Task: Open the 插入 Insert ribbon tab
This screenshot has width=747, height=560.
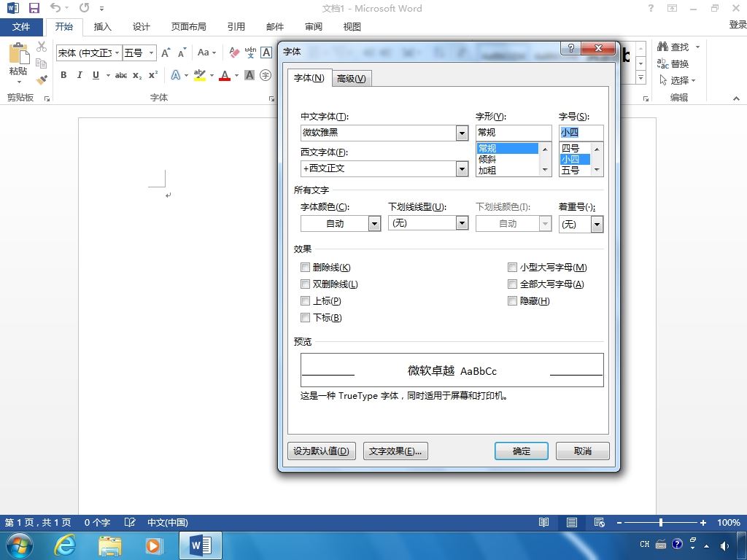Action: point(102,27)
